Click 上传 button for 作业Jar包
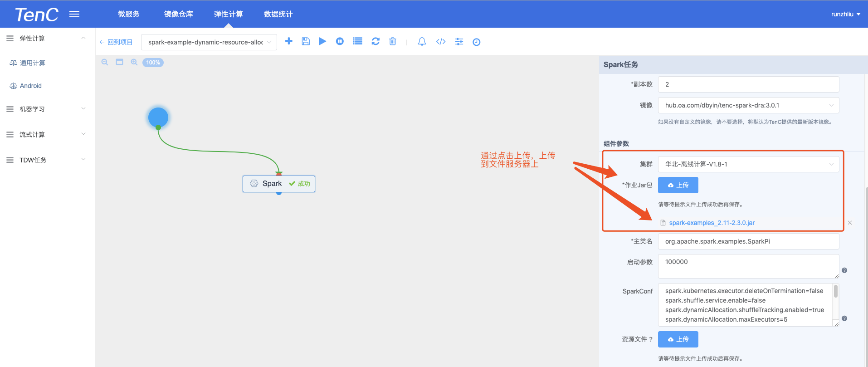The image size is (868, 367). pyautogui.click(x=678, y=185)
